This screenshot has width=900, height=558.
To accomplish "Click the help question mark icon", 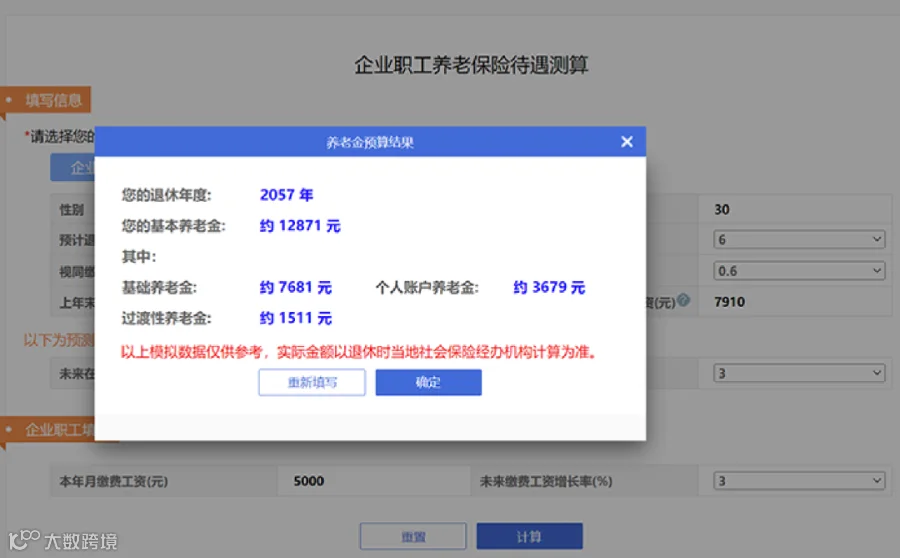I will point(683,300).
